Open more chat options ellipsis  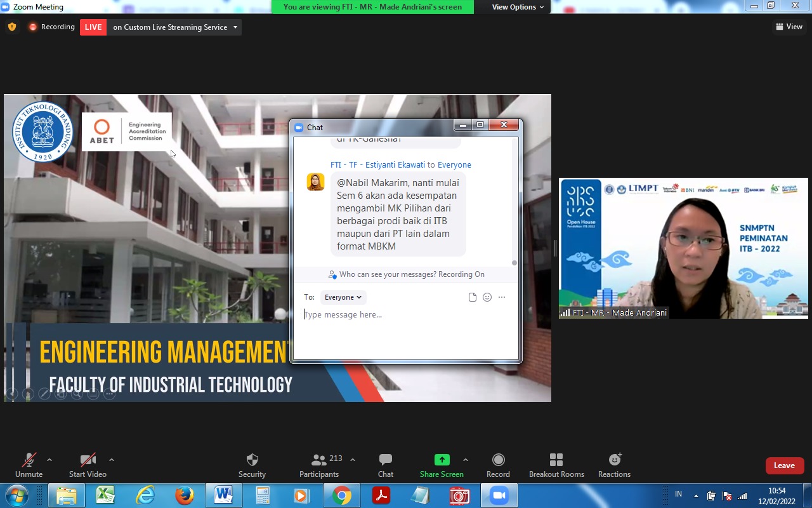(x=502, y=297)
